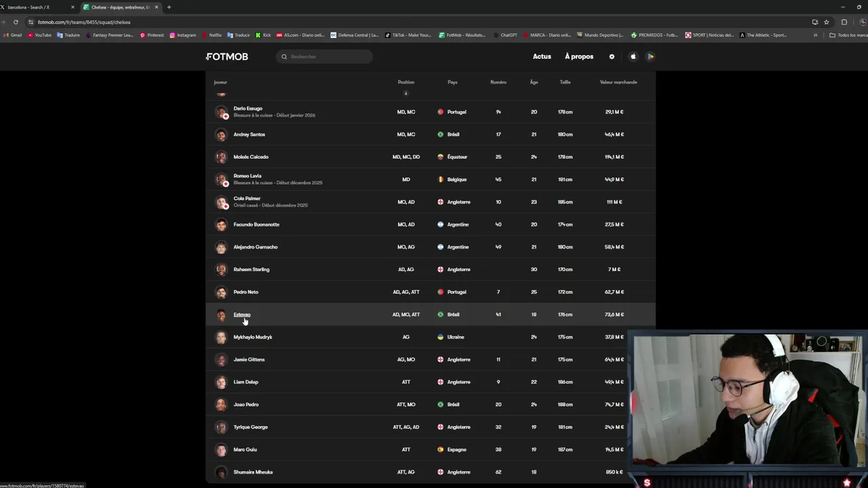Click Brazil flag in Andrey Santos row
The image size is (868, 488).
[441, 134]
